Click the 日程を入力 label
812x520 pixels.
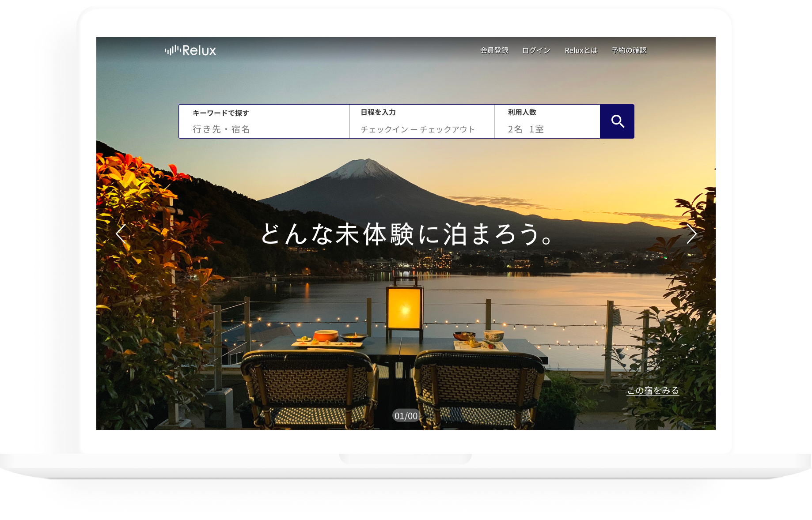point(378,113)
